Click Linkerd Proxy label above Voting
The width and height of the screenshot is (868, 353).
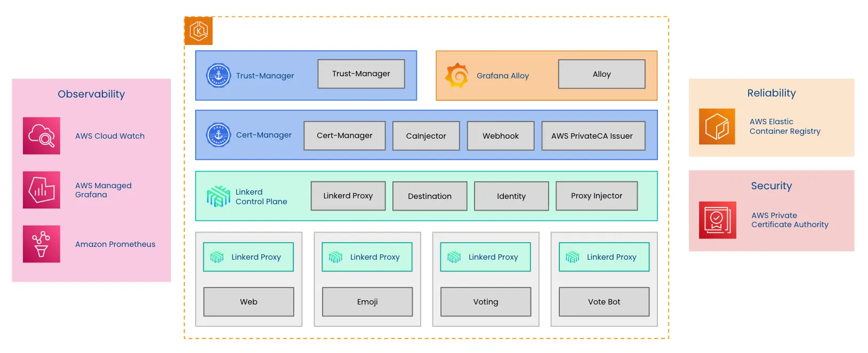pyautogui.click(x=493, y=257)
